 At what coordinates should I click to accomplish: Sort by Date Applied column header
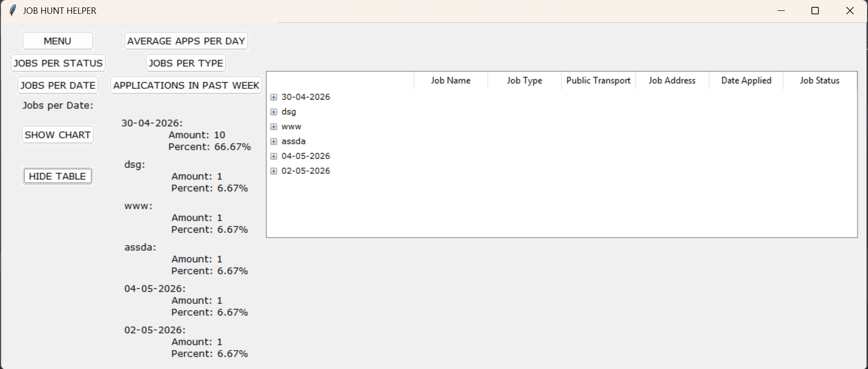click(x=746, y=80)
